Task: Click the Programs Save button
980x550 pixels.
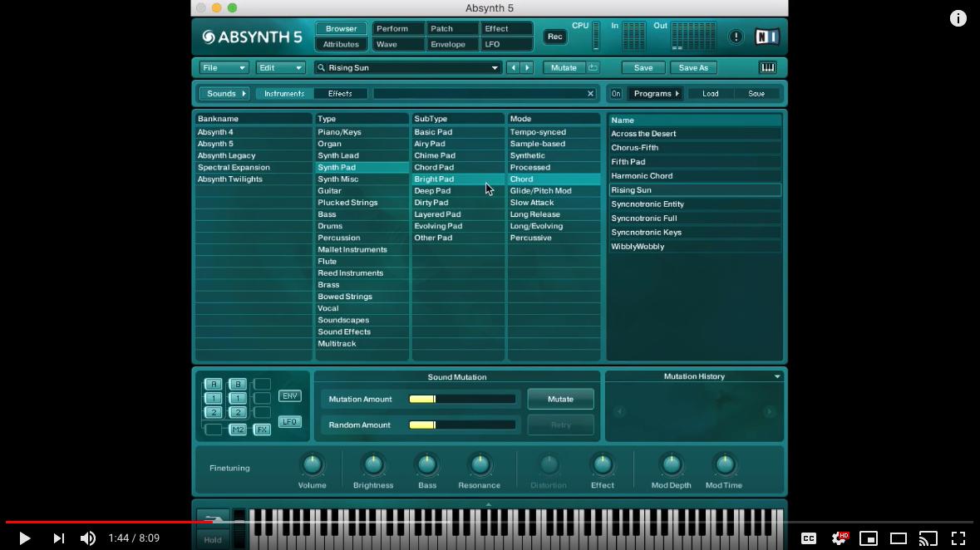Action: coord(756,94)
